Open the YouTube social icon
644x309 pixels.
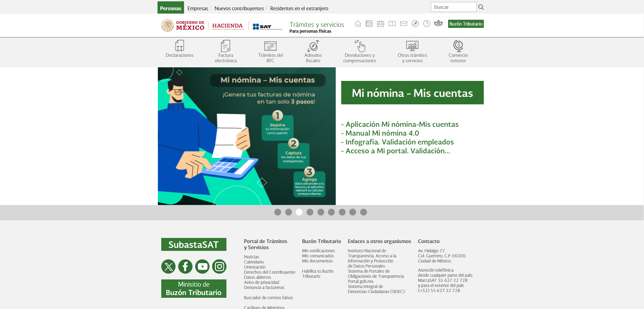(x=202, y=267)
